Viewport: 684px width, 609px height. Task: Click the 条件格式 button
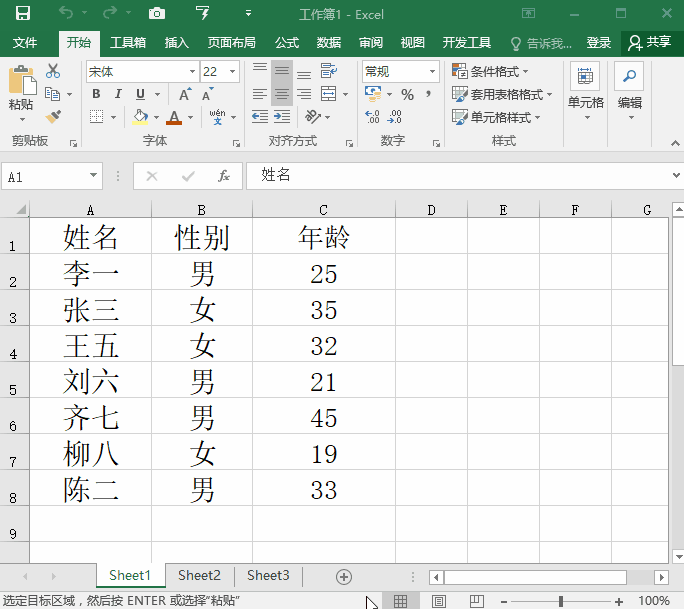491,72
